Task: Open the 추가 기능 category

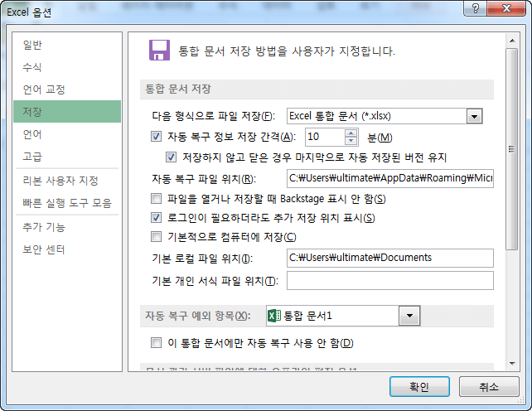Action: click(67, 227)
